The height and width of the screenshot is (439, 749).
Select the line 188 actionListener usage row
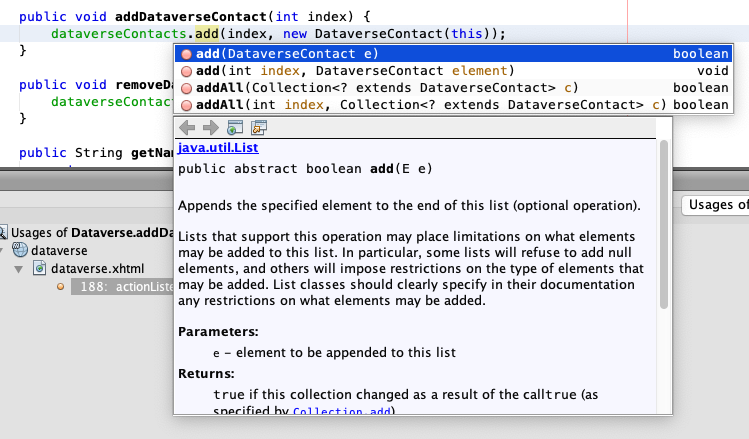coord(122,287)
